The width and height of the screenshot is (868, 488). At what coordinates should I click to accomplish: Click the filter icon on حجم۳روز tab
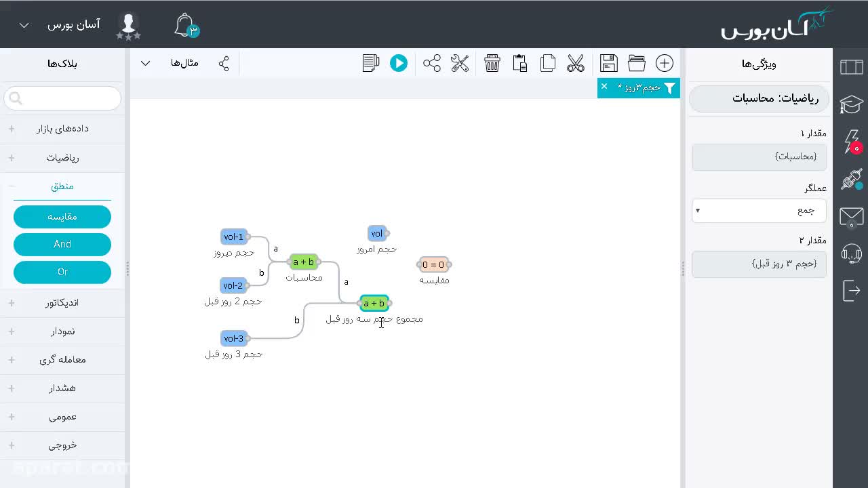(x=669, y=88)
